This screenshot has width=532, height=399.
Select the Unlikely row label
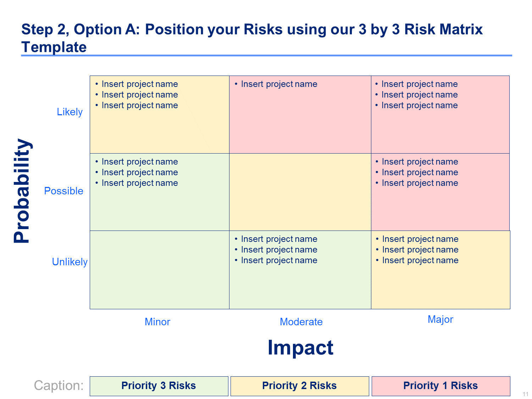point(70,262)
